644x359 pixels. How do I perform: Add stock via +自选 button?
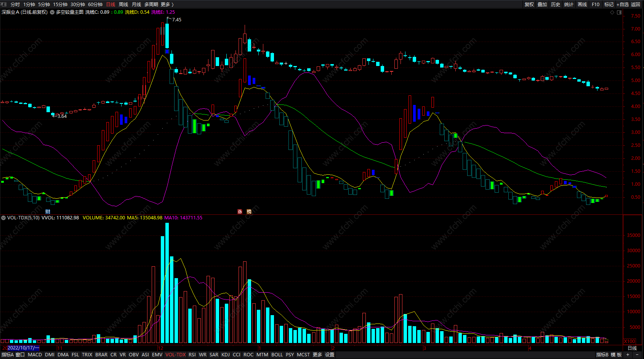pos(623,5)
